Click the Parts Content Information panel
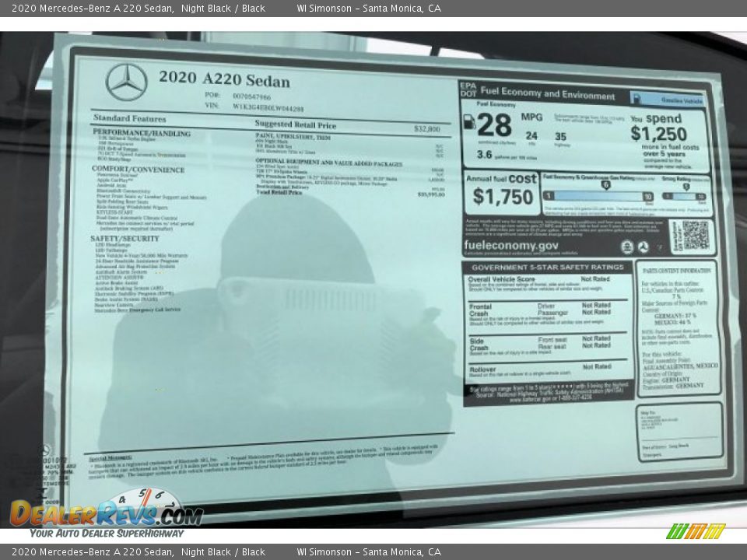747x560 pixels. pos(679,327)
